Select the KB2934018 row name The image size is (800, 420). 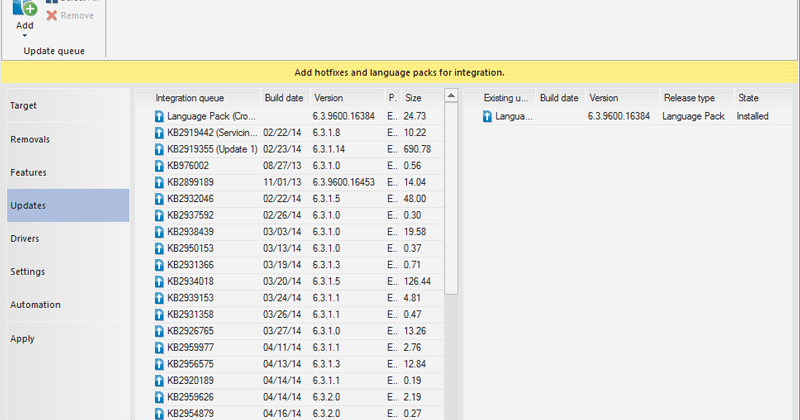[190, 281]
